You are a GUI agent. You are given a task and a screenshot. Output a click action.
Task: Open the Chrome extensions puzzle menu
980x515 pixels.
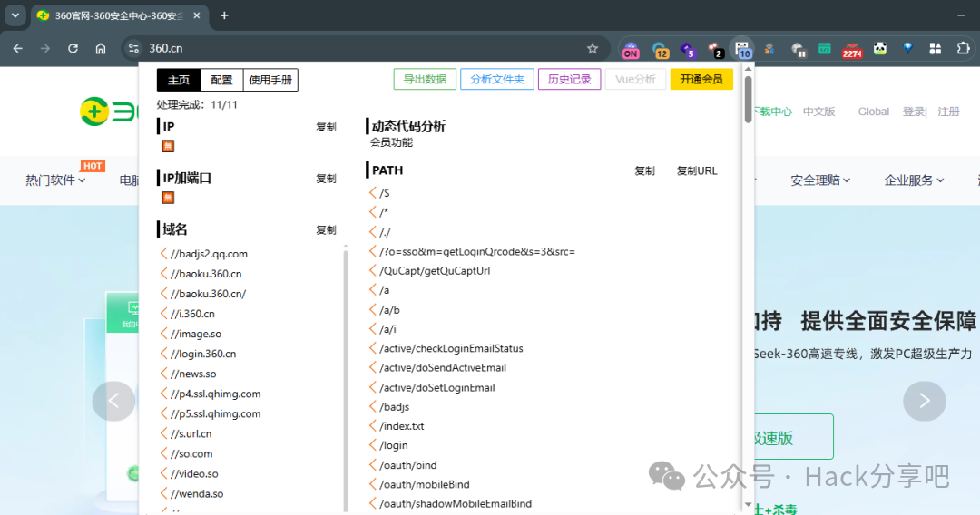click(x=963, y=48)
